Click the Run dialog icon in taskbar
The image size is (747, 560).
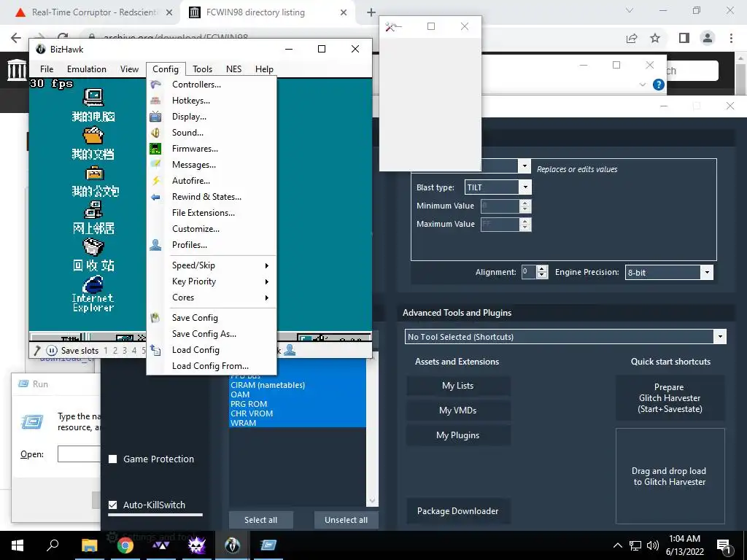point(268,545)
